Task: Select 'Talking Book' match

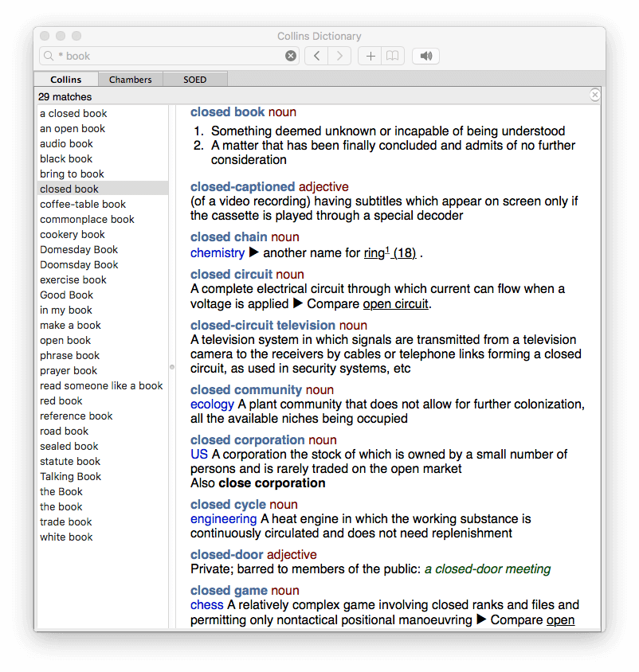Action: 103,477
